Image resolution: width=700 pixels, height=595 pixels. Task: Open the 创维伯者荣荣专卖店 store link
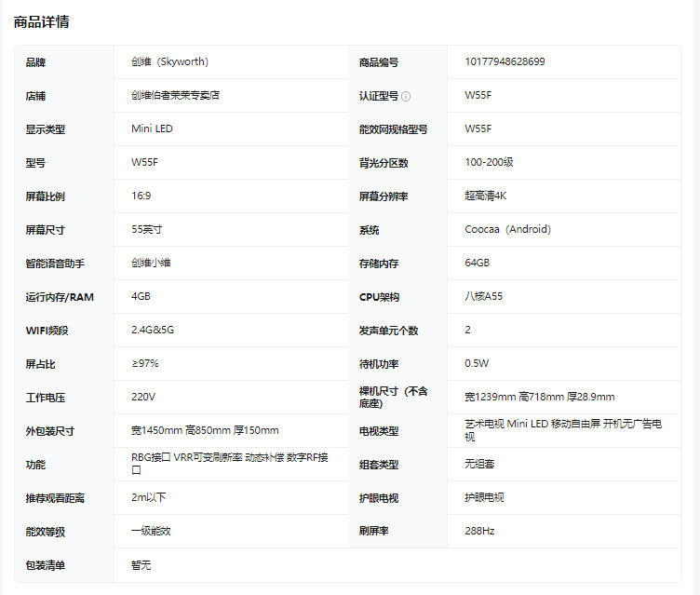[x=175, y=96]
